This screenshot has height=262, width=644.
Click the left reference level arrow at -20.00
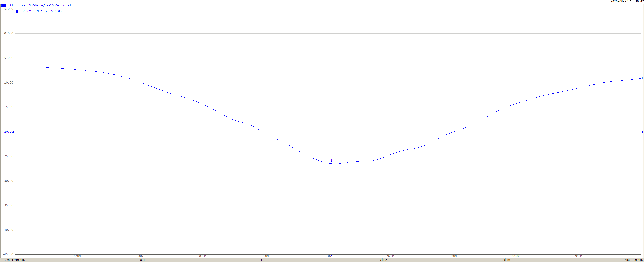coord(14,132)
